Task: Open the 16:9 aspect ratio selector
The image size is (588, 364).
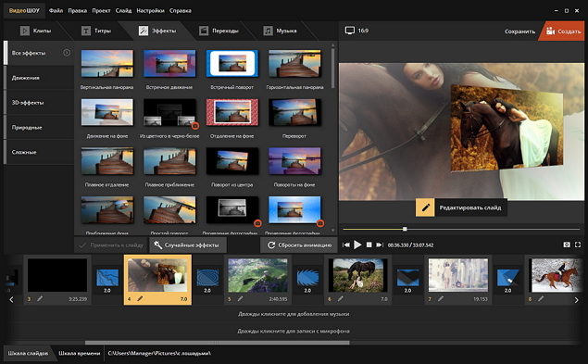Action: pyautogui.click(x=357, y=31)
